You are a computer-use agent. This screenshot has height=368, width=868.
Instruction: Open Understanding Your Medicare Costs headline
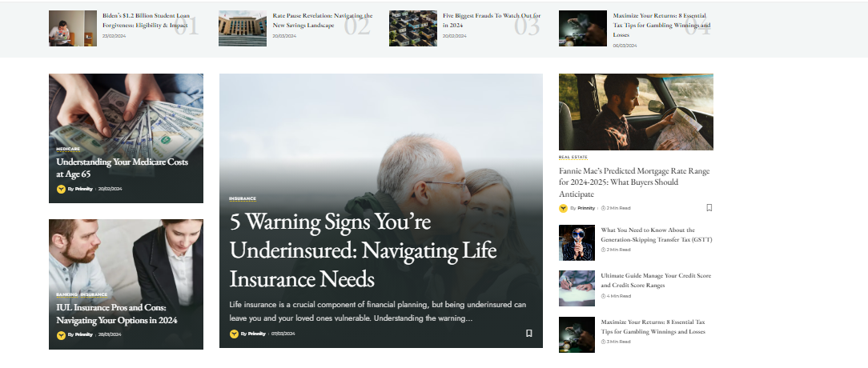pyautogui.click(x=123, y=168)
